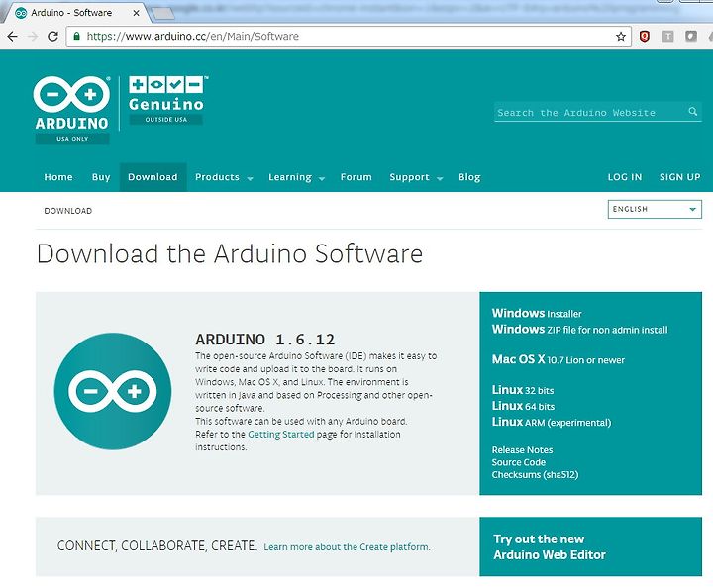The width and height of the screenshot is (713, 588).
Task: Click Try out the new Arduino Web Editor
Action: (x=550, y=546)
